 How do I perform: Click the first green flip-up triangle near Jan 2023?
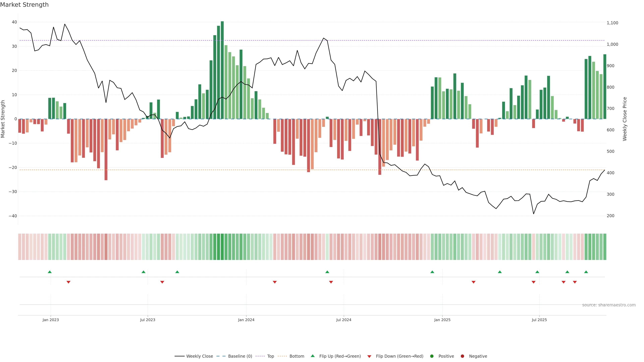[50, 272]
